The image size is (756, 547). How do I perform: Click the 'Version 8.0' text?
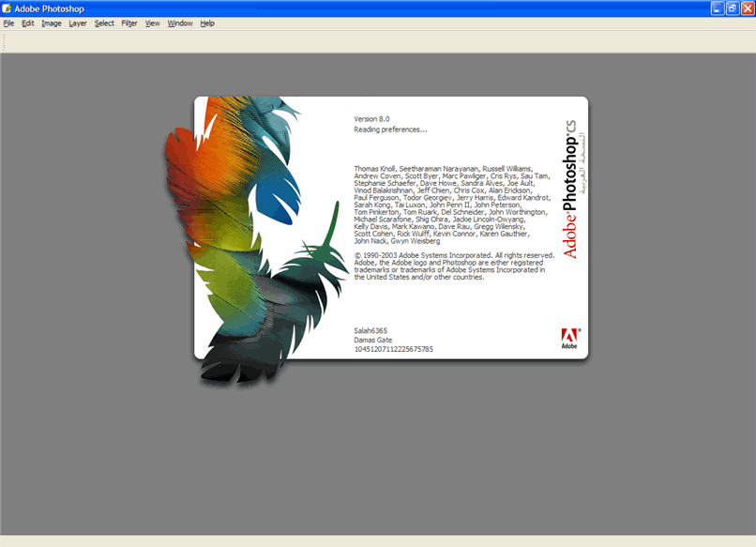pyautogui.click(x=371, y=118)
